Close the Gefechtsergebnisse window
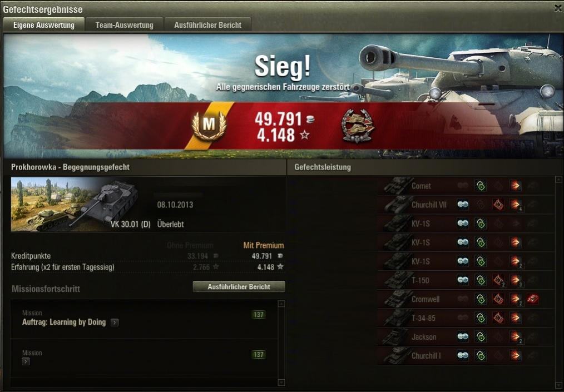Screen dimensions: 564x392 [557, 9]
